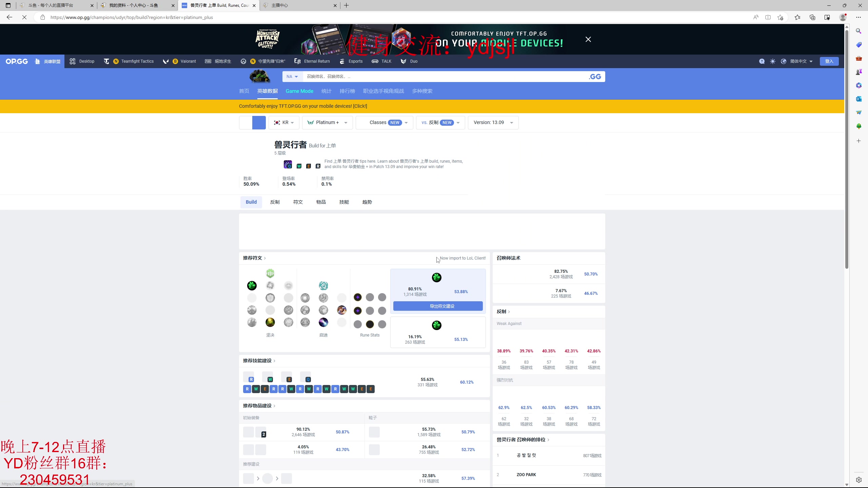Stop loading the page with X icon
This screenshot has height=488, width=868.
[x=24, y=17]
